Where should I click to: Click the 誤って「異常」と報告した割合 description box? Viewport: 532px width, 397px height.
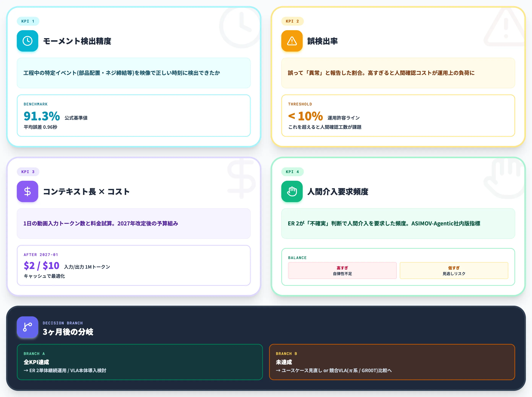(x=398, y=73)
